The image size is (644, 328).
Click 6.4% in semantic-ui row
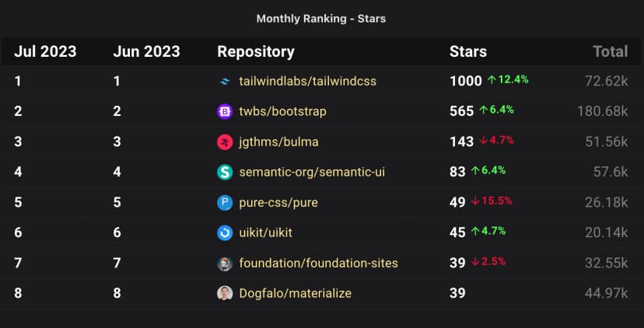(x=494, y=170)
